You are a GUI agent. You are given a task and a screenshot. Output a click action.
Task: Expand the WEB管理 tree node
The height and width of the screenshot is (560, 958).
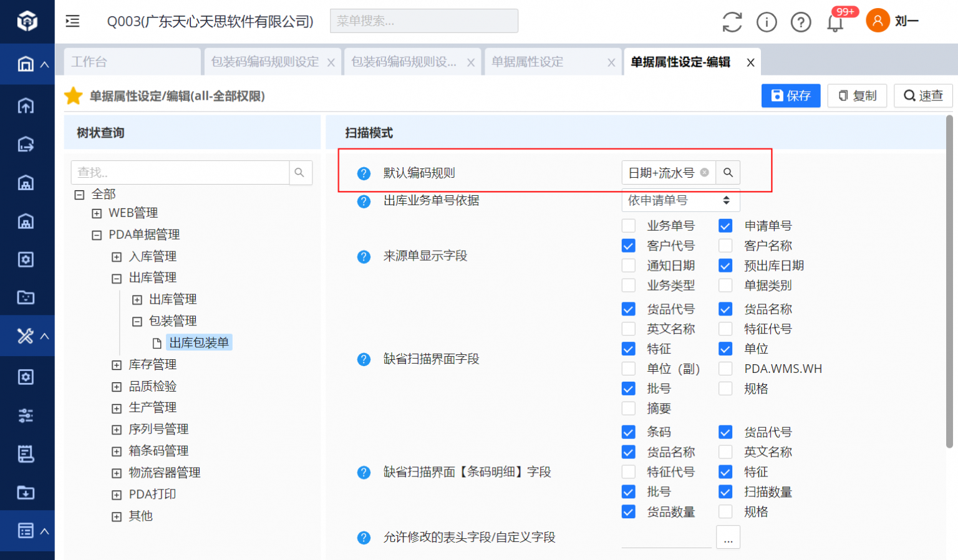pos(97,213)
